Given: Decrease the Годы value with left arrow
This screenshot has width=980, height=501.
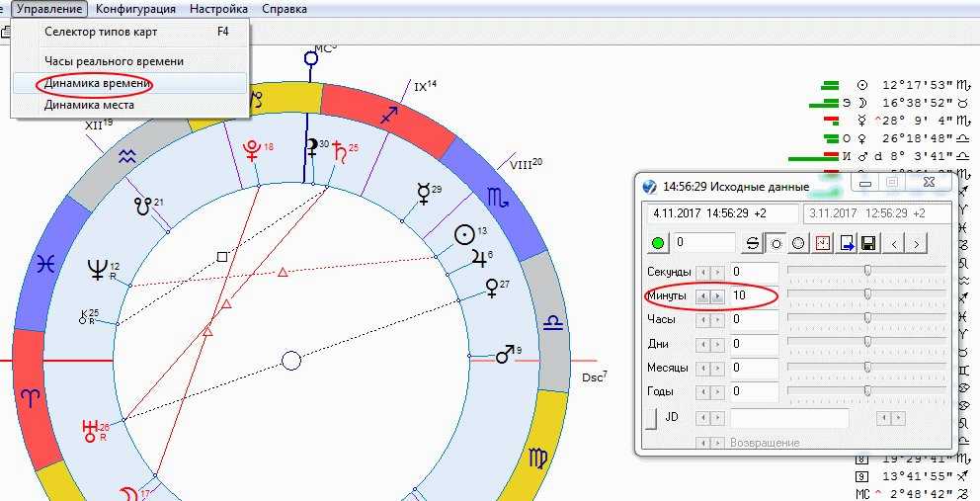Looking at the screenshot, I should tap(703, 392).
